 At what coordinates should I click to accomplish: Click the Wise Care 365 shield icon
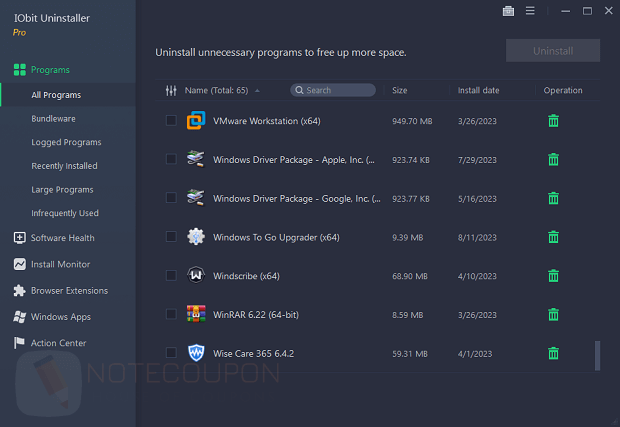coord(196,353)
